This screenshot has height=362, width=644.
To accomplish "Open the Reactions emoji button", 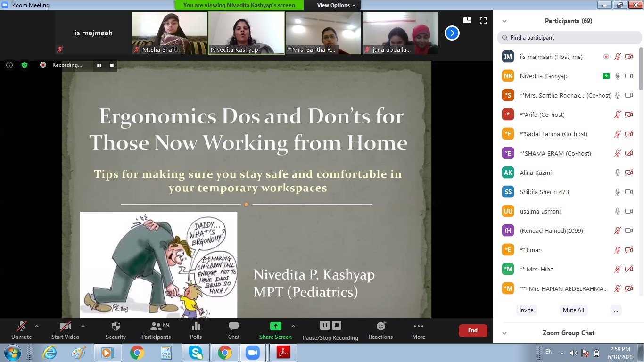I will 380,330.
